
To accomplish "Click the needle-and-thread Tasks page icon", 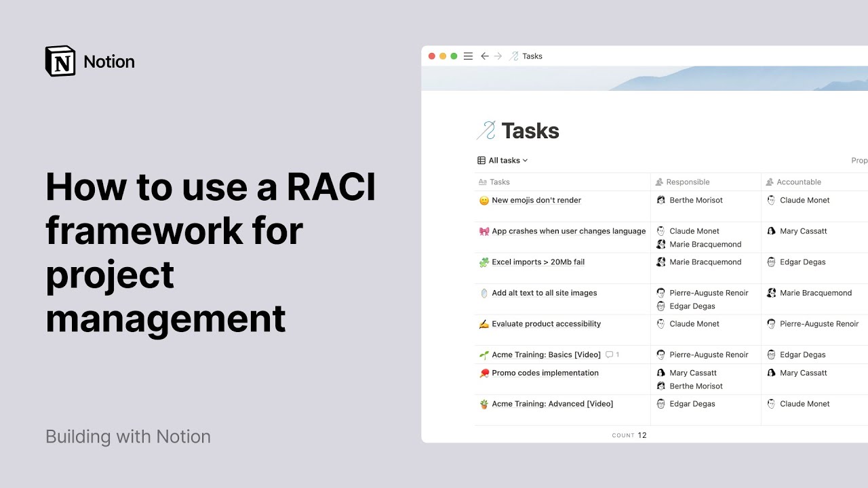I will point(487,129).
